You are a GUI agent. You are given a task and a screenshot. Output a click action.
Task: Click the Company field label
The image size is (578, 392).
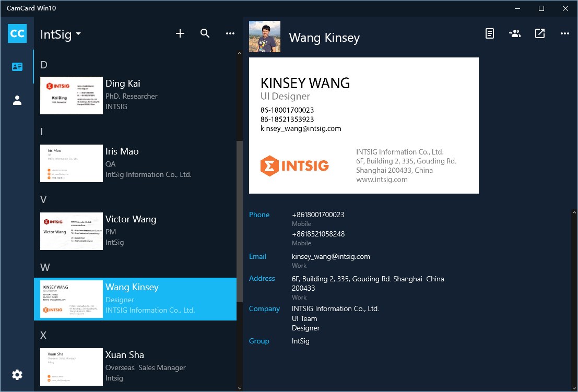[x=264, y=308]
